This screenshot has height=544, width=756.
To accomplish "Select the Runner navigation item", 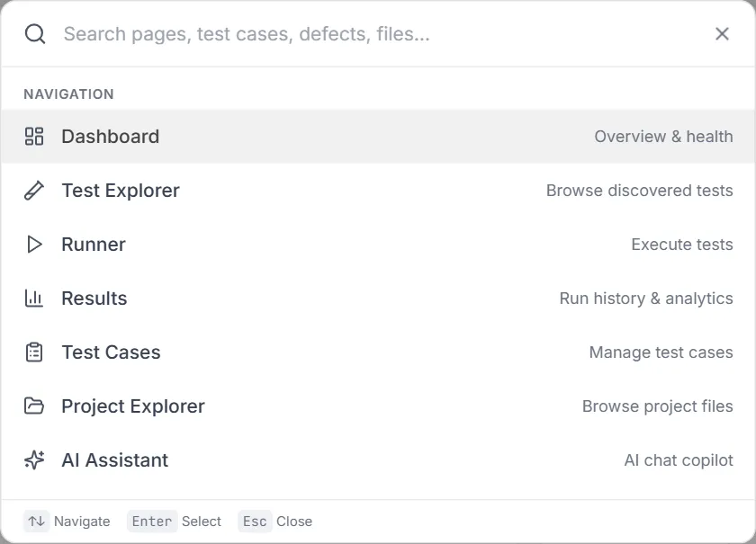I will [x=378, y=245].
